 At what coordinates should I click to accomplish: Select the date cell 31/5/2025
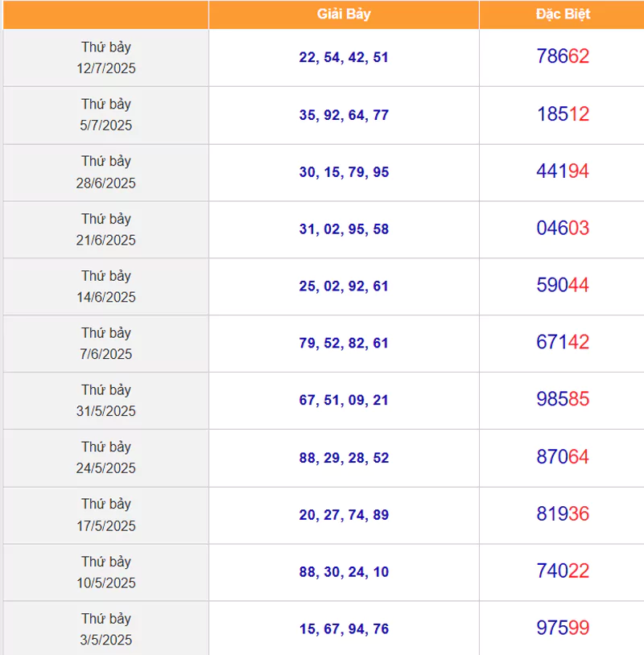point(105,401)
